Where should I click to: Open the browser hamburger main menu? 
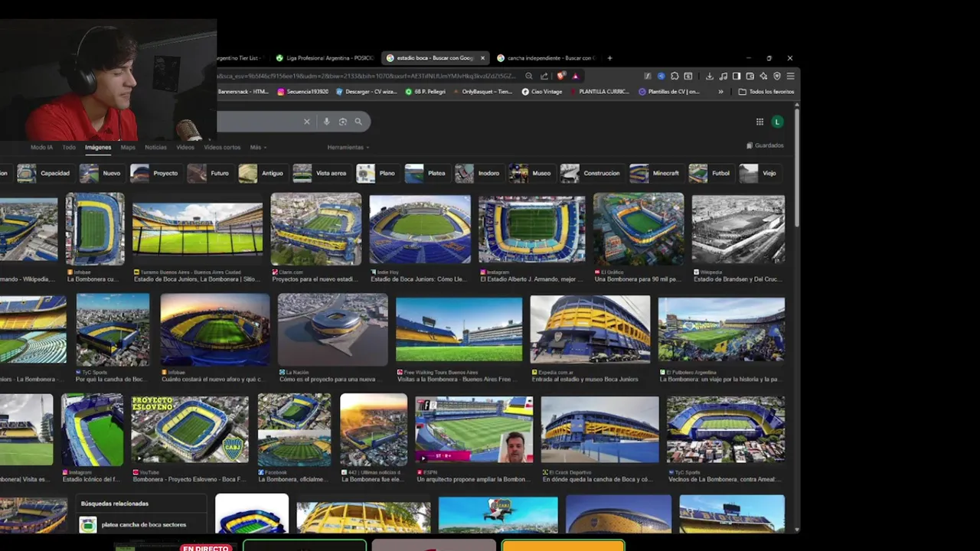tap(791, 76)
